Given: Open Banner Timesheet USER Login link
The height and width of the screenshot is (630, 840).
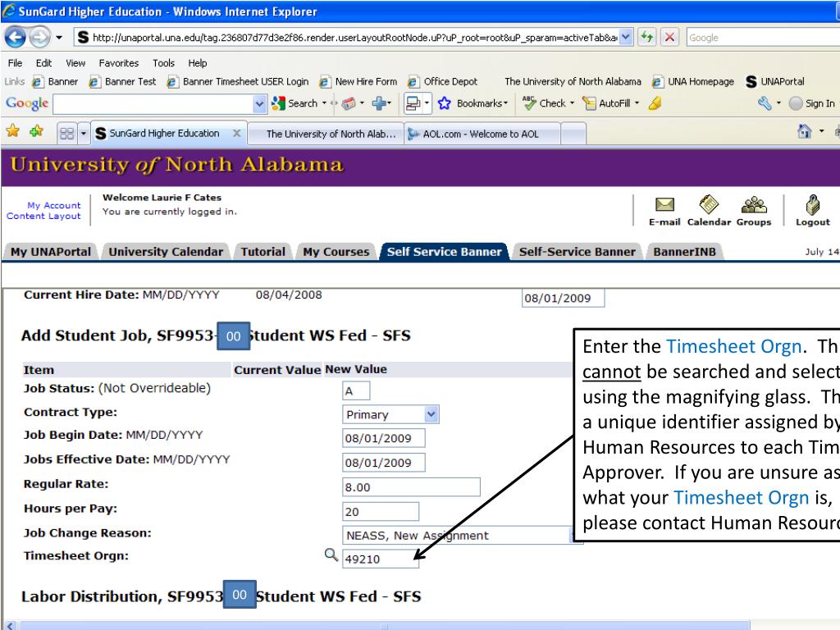Looking at the screenshot, I should 238,81.
